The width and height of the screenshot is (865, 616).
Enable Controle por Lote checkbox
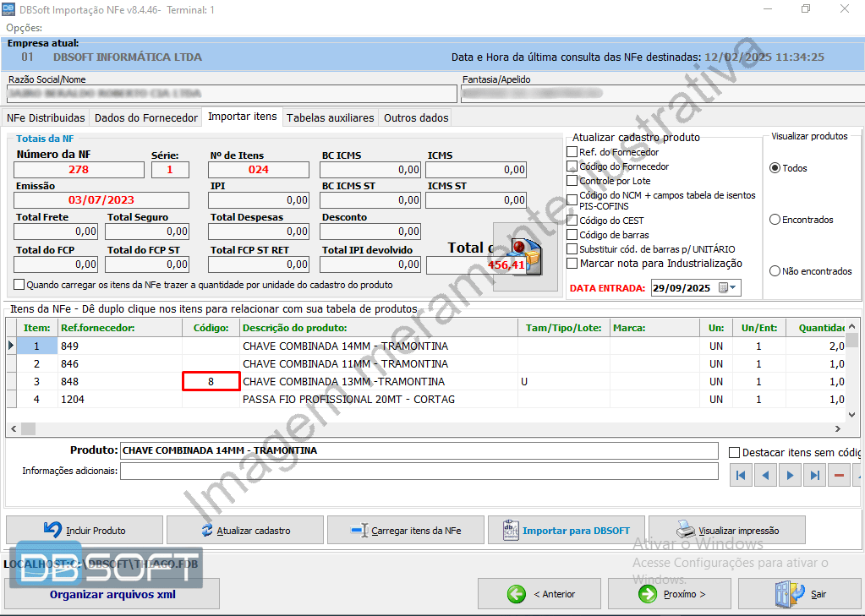point(572,181)
